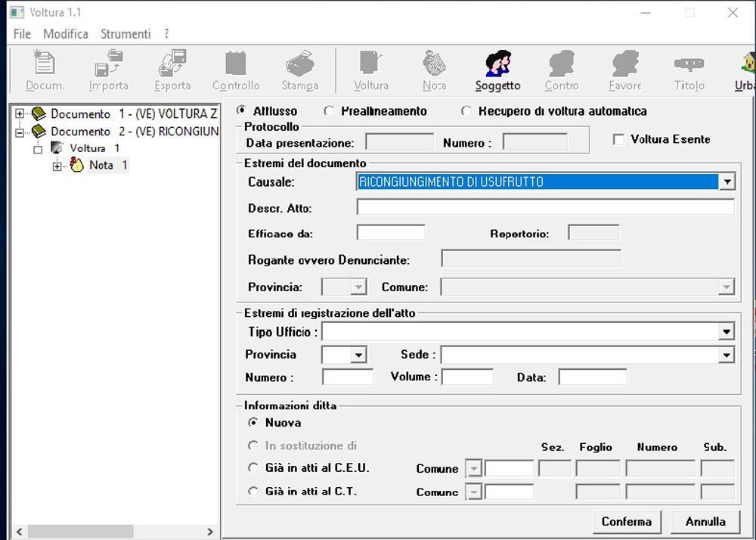The width and height of the screenshot is (756, 540).
Task: Click the Urbano house icon
Action: 748,63
